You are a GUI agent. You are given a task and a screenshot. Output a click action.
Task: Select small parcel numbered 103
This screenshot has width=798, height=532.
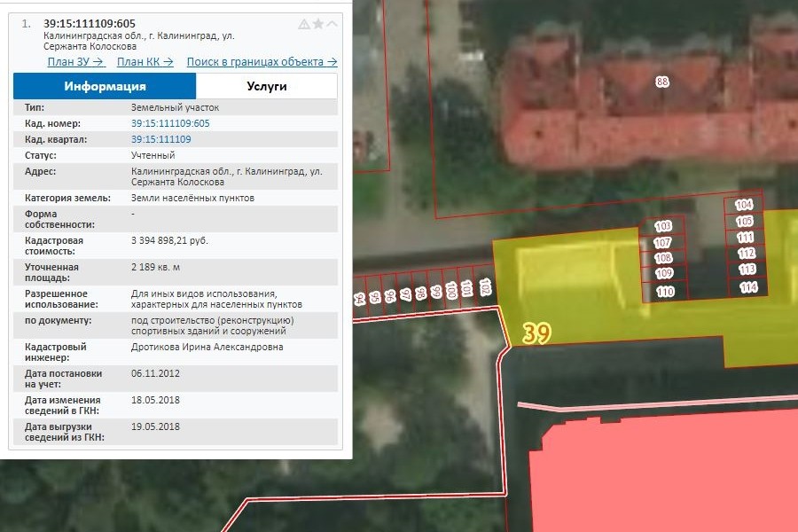pos(663,227)
